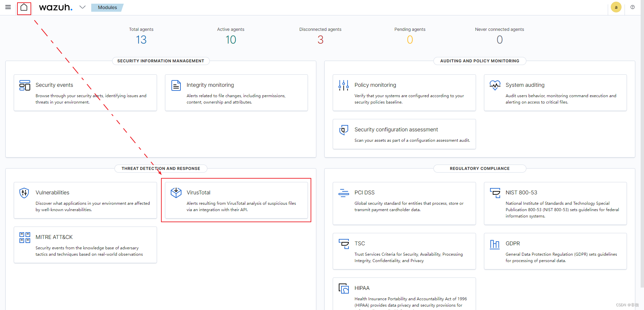Click the Policy monitoring sliders icon
644x310 pixels.
(344, 85)
